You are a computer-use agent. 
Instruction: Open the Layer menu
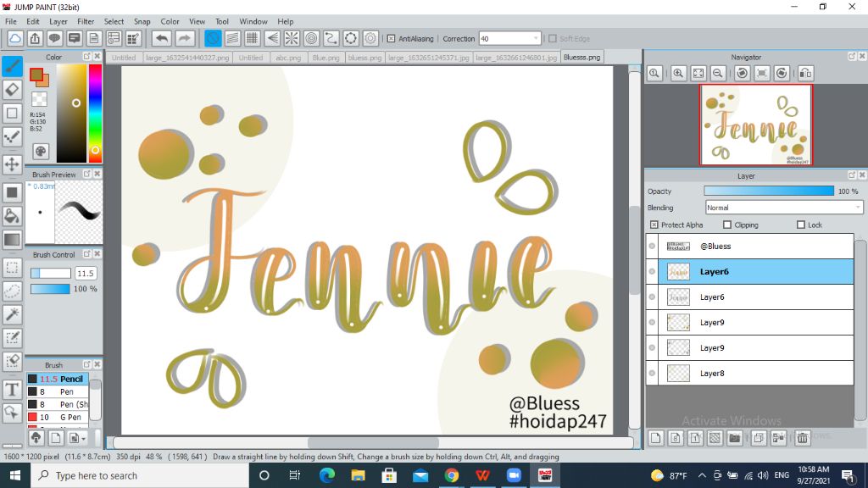[x=58, y=21]
